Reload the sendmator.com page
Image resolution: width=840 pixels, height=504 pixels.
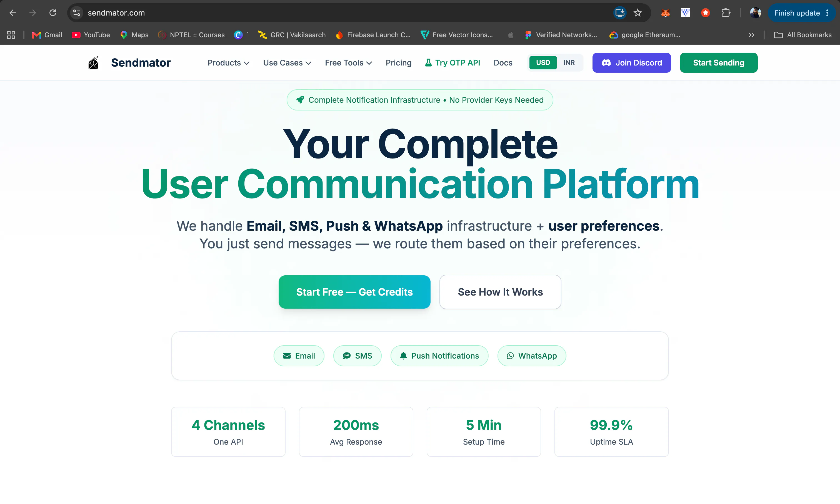tap(53, 13)
